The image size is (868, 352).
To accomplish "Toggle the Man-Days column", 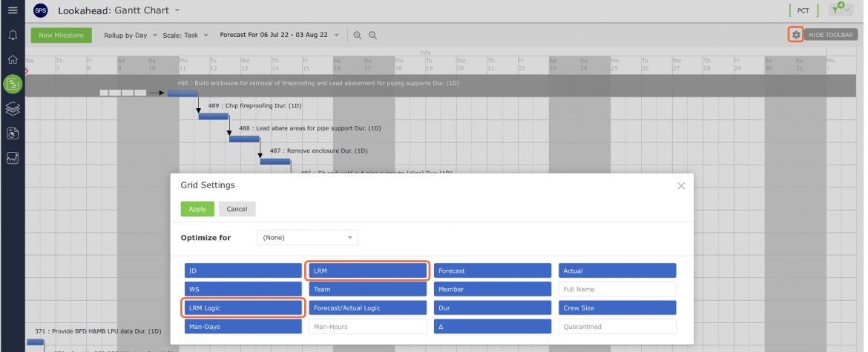I will pyautogui.click(x=243, y=327).
